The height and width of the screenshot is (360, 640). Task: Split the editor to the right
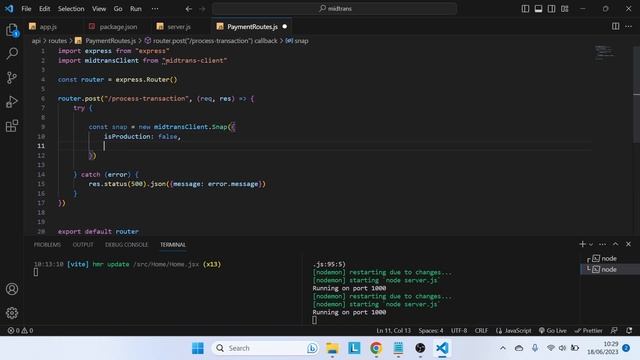tap(616, 27)
